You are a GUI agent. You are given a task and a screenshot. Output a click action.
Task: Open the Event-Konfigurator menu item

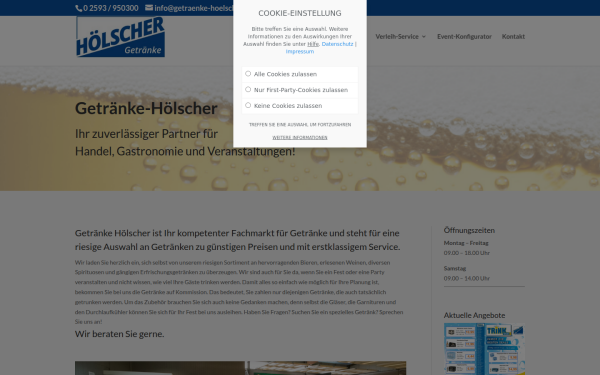tap(464, 36)
